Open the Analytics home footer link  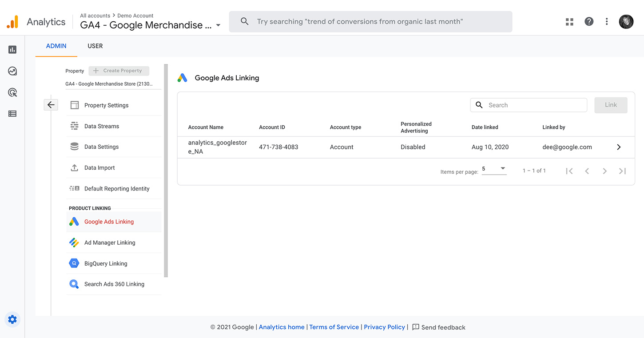click(x=282, y=327)
